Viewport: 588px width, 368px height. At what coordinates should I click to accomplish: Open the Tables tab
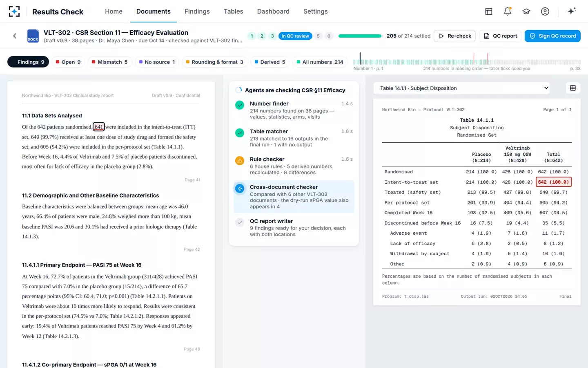[234, 11]
